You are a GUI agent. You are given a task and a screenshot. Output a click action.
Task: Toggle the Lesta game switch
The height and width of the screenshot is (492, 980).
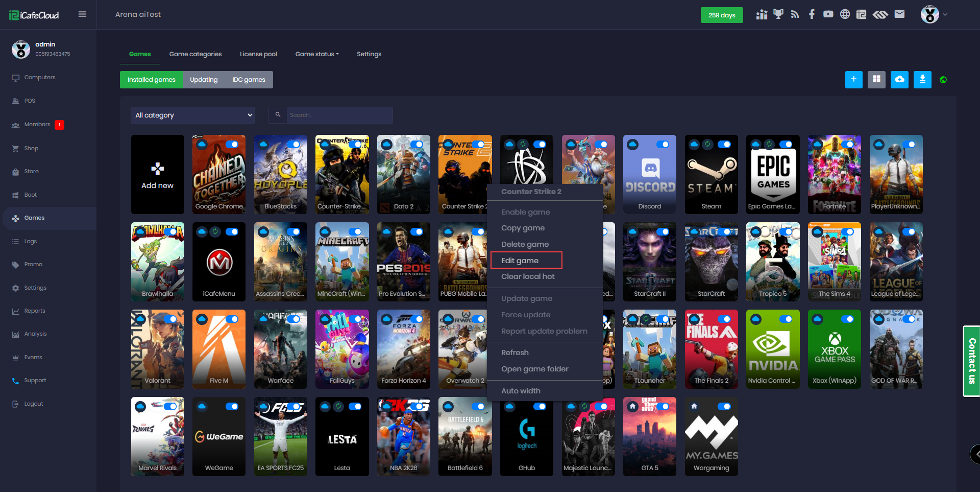pos(355,407)
